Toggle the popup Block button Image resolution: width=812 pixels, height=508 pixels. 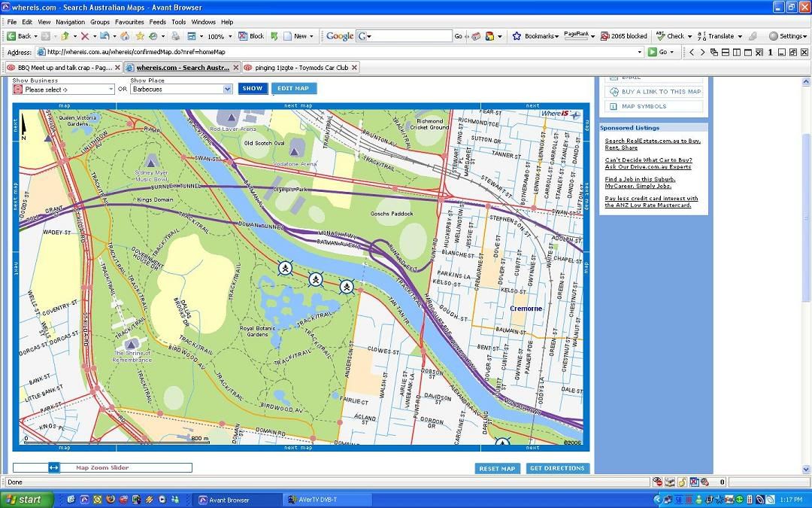click(x=251, y=36)
